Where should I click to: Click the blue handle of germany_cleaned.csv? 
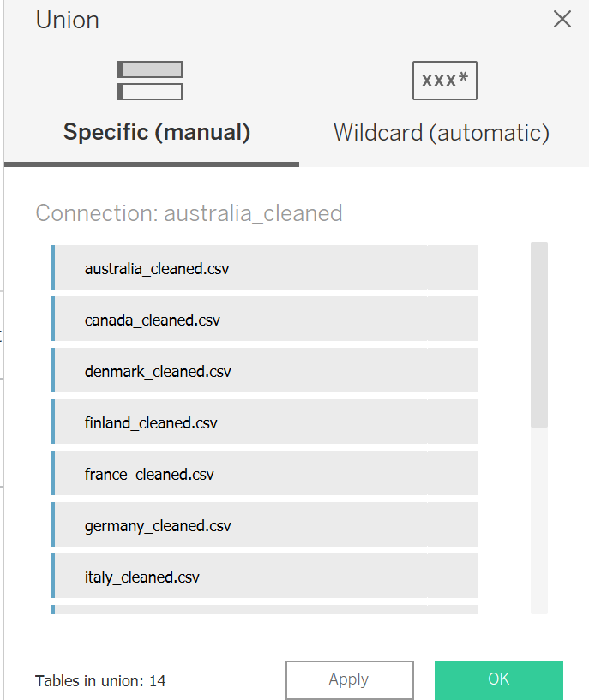click(x=53, y=525)
